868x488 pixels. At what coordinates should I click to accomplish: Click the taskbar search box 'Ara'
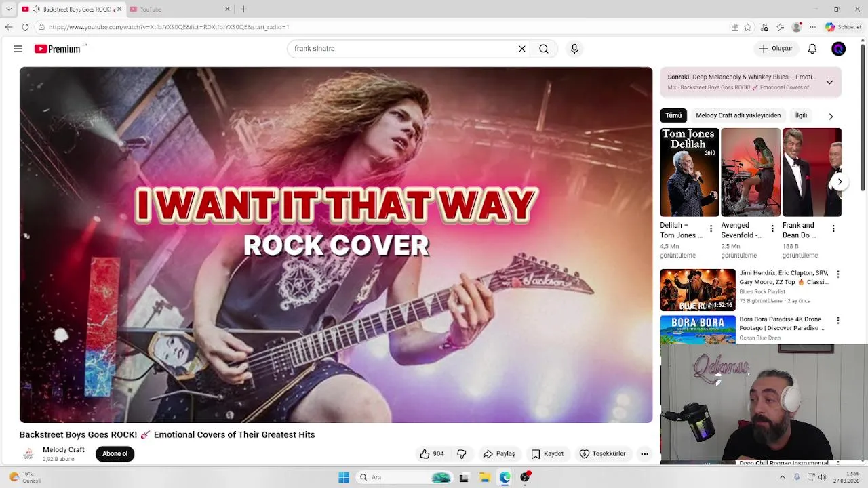(x=405, y=477)
